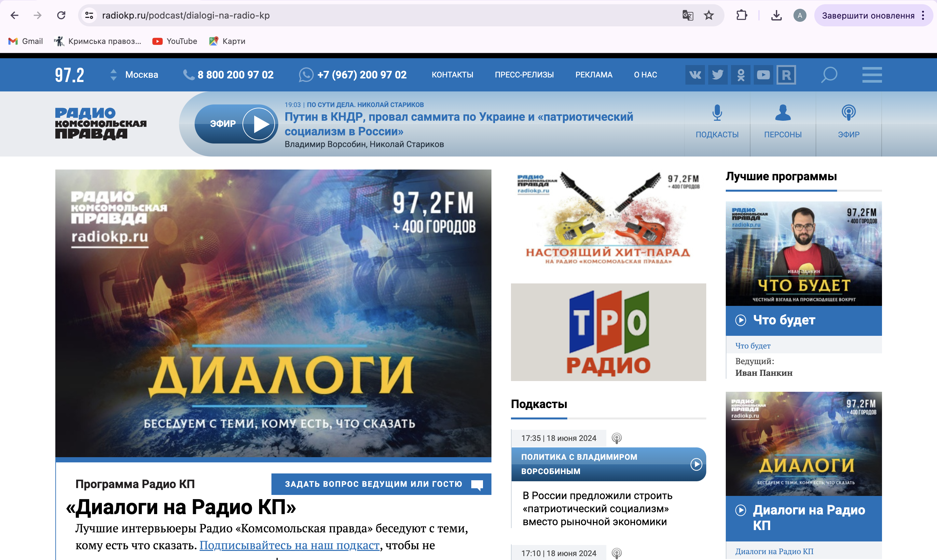
Task: Click the Google Translate icon in address bar
Action: click(688, 16)
